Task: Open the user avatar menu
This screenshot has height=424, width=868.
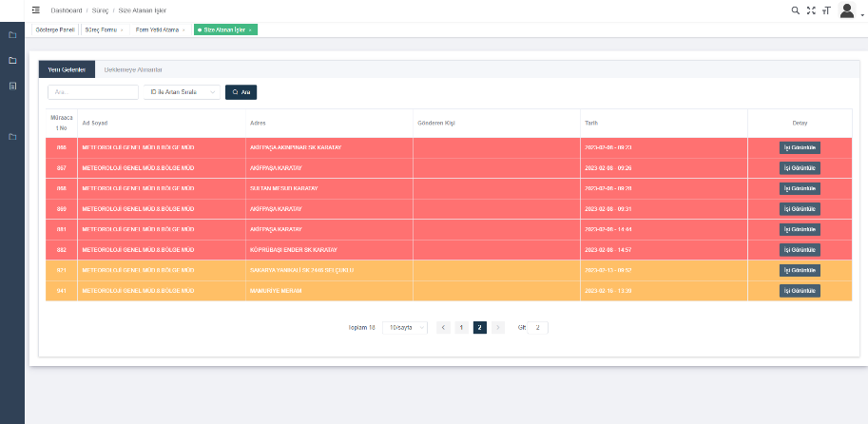Action: [849, 10]
